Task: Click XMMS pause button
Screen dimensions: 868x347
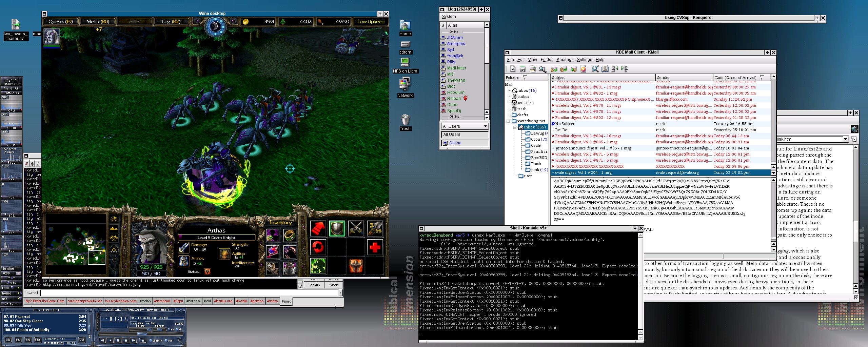Action: tap(118, 341)
